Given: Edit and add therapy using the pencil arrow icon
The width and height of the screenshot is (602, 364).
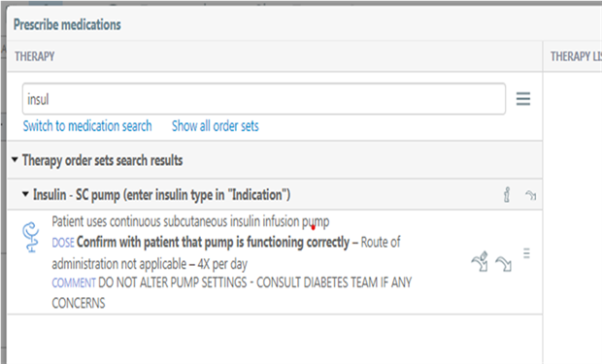Looking at the screenshot, I should 480,261.
